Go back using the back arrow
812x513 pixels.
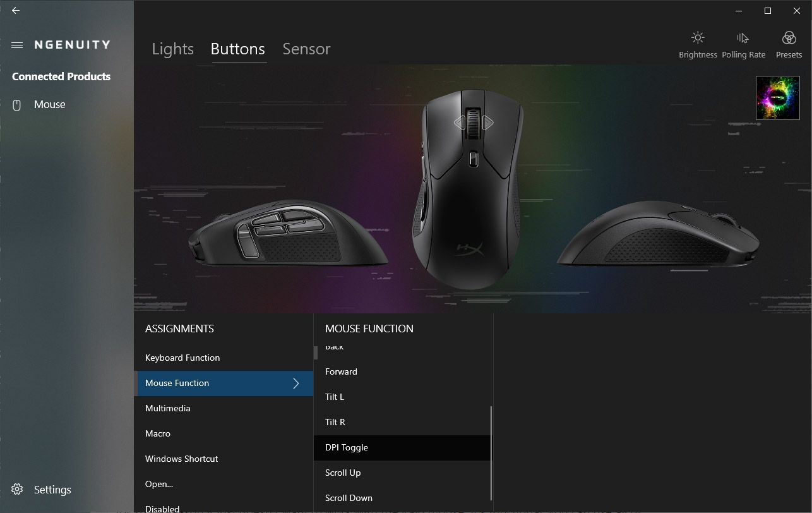[16, 11]
